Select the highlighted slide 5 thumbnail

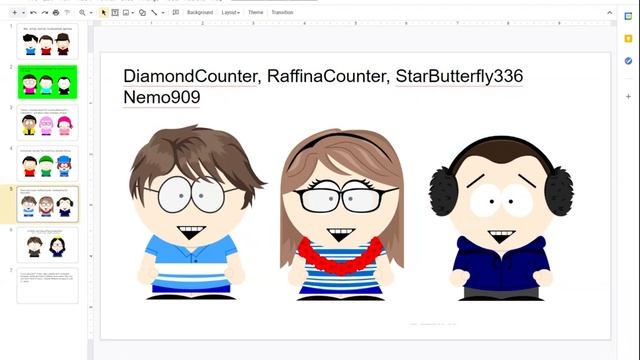[x=47, y=204]
